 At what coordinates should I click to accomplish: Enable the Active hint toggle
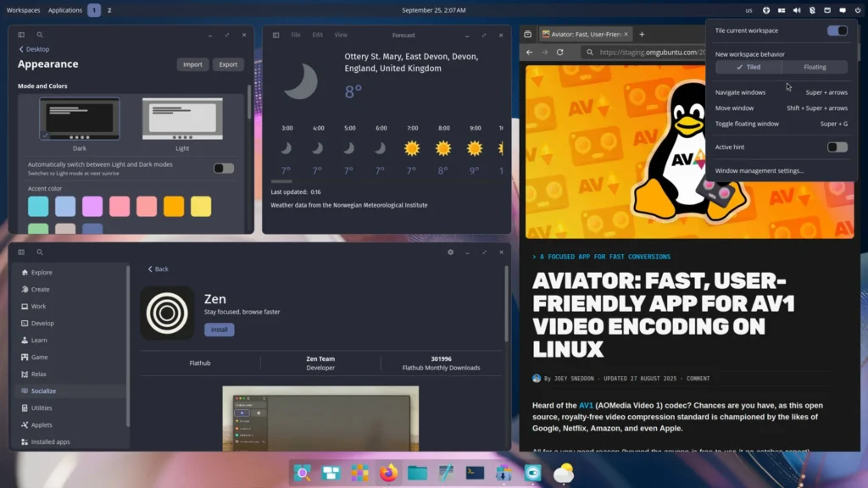pos(837,147)
